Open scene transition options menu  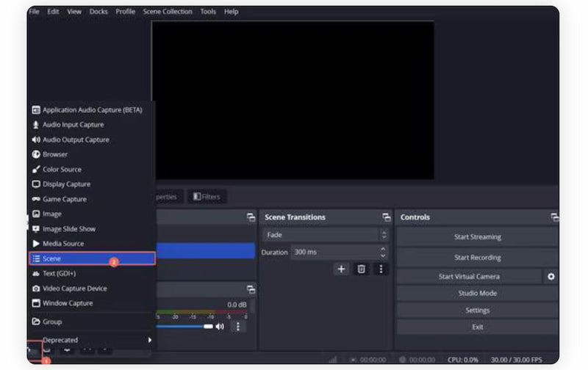(381, 269)
